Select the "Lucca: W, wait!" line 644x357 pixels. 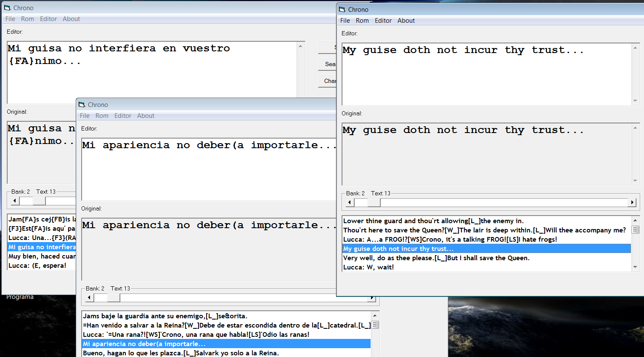pyautogui.click(x=368, y=267)
